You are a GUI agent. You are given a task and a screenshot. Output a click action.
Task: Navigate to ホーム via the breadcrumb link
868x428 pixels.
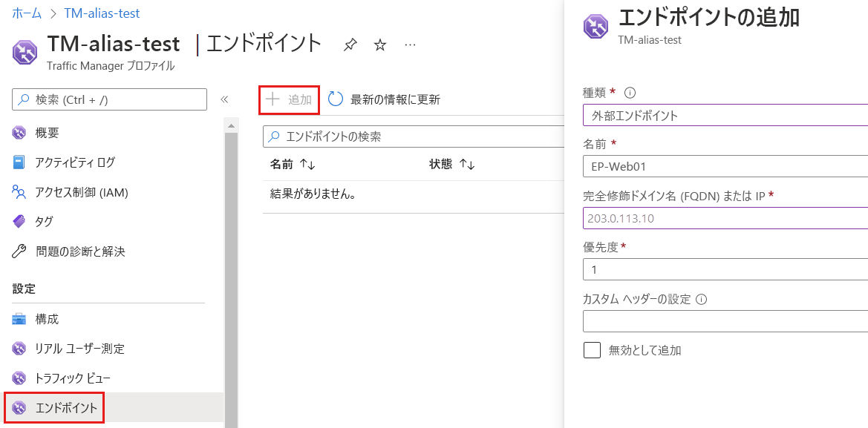[x=26, y=13]
